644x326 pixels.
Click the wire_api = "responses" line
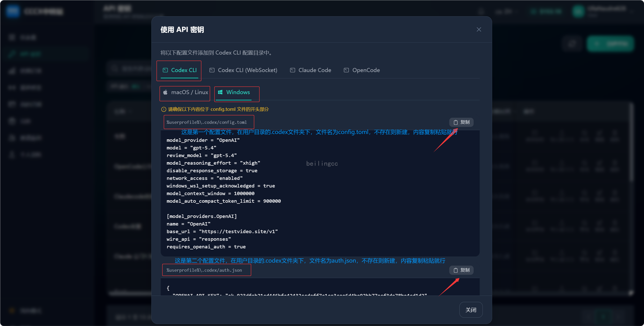199,239
